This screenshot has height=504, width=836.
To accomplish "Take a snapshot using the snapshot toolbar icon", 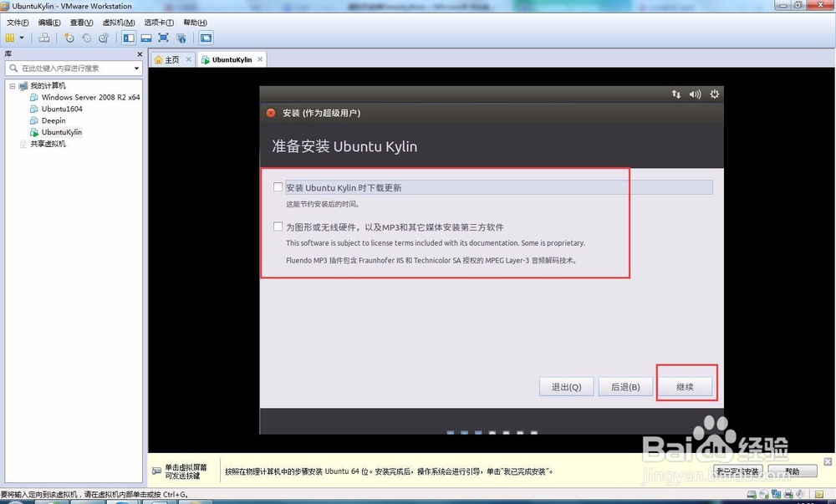I will point(69,38).
